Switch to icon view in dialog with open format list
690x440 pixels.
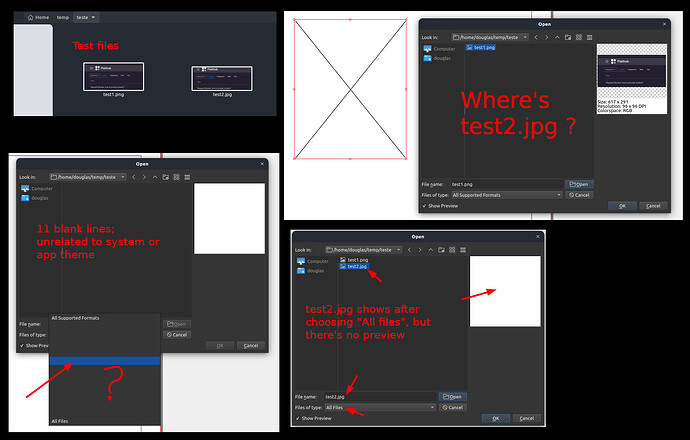pos(176,177)
